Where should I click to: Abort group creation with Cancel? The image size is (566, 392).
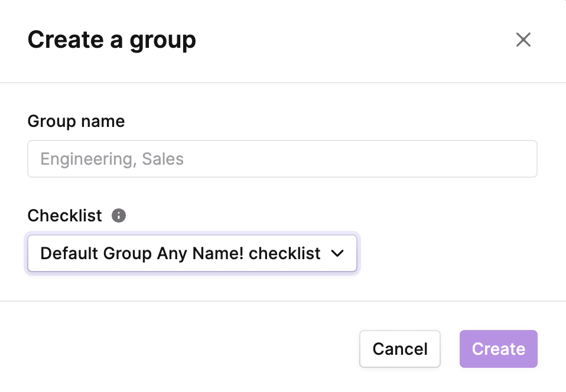point(400,349)
